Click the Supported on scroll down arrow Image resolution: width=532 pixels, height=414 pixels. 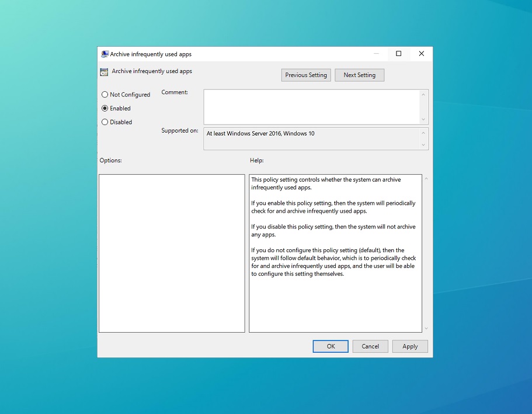pos(423,145)
